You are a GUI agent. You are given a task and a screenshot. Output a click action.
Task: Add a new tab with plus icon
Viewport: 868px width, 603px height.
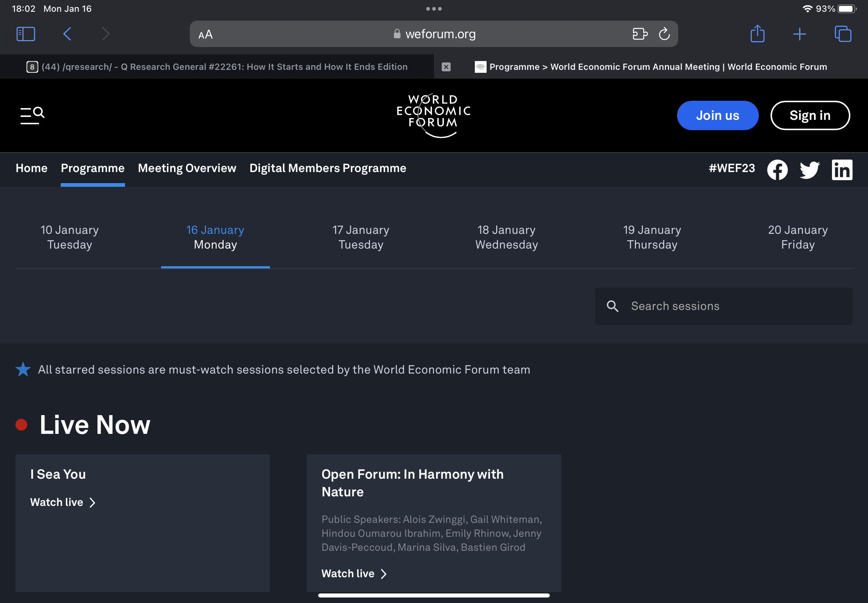tap(800, 34)
